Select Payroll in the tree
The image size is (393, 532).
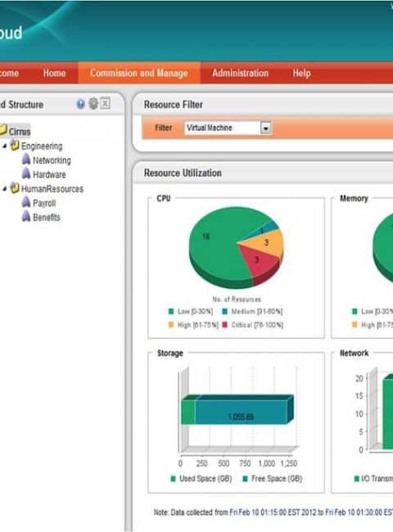point(44,203)
